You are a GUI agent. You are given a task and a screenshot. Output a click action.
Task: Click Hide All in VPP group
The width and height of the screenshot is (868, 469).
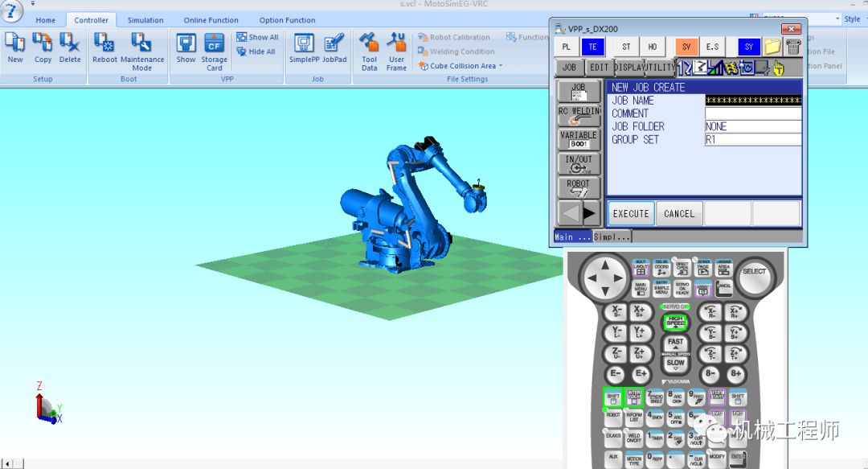[256, 51]
